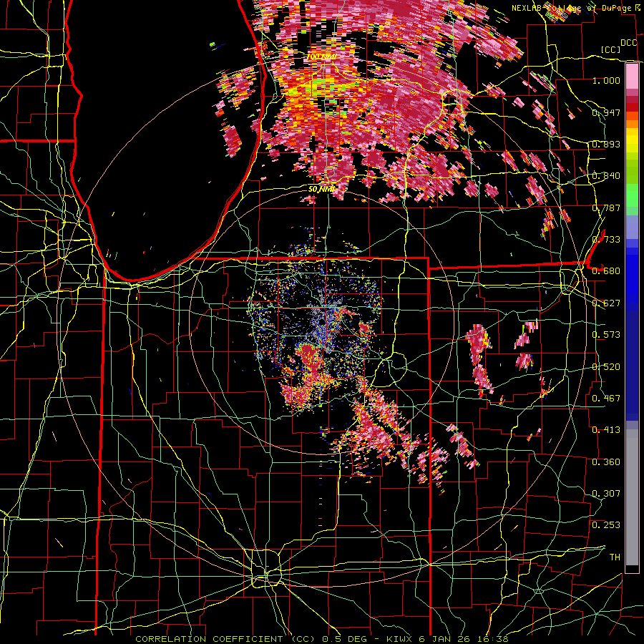Click the 50 NMI range ring label

tap(321, 190)
